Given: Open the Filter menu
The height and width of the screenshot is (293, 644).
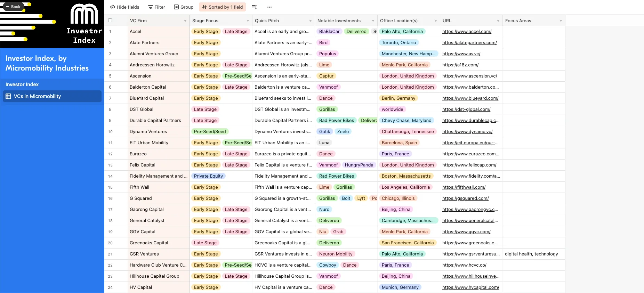Looking at the screenshot, I should coord(156,7).
